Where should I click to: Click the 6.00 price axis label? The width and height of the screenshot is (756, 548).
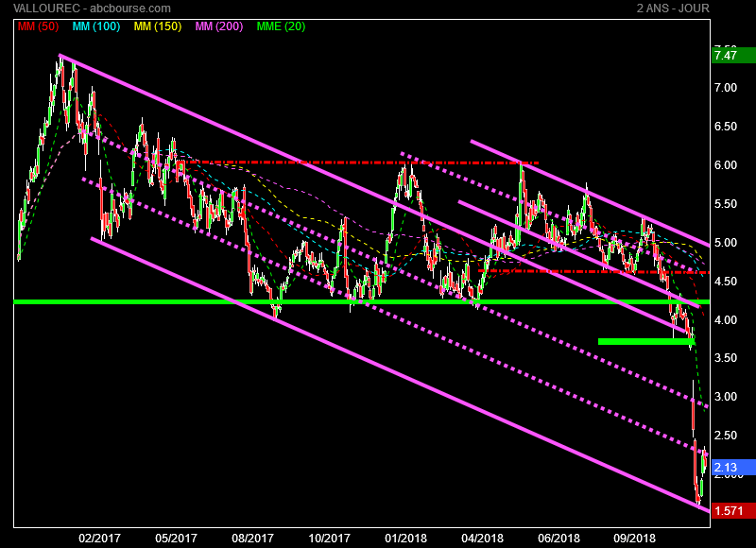[726, 164]
